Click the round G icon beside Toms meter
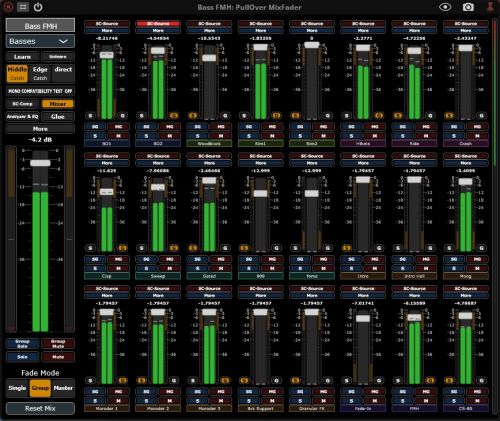 click(x=328, y=248)
